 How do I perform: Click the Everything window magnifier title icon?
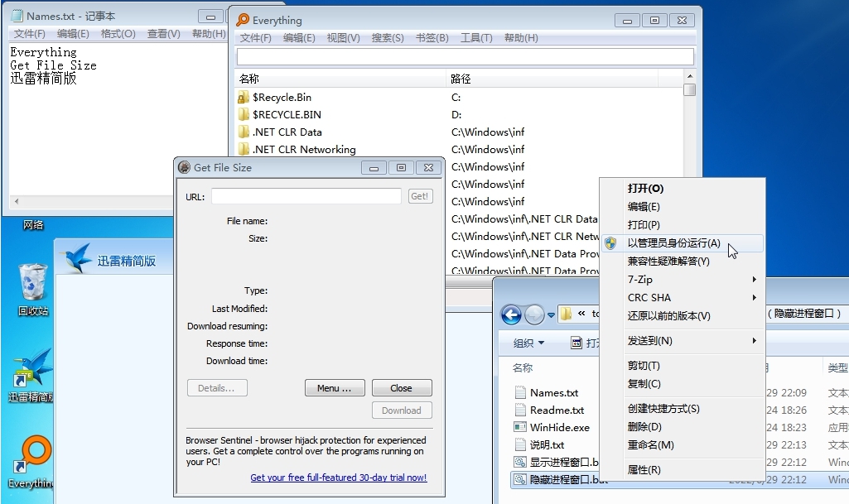click(x=243, y=20)
